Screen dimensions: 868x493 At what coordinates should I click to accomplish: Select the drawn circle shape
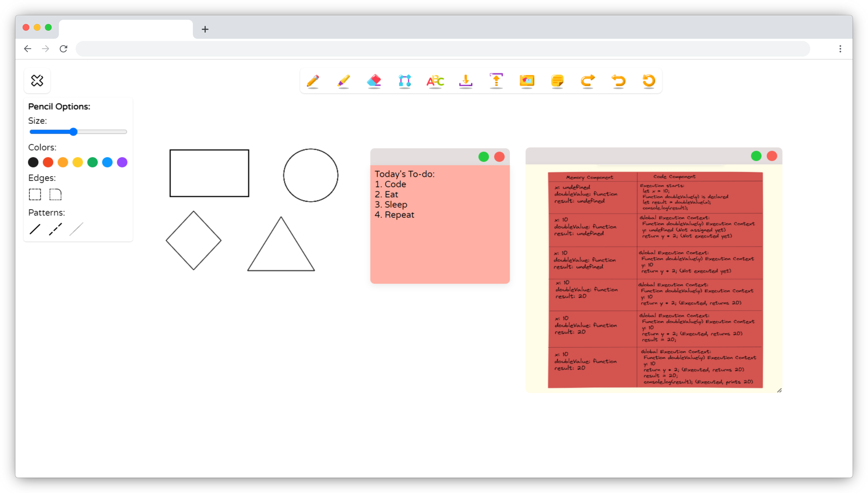tap(310, 175)
